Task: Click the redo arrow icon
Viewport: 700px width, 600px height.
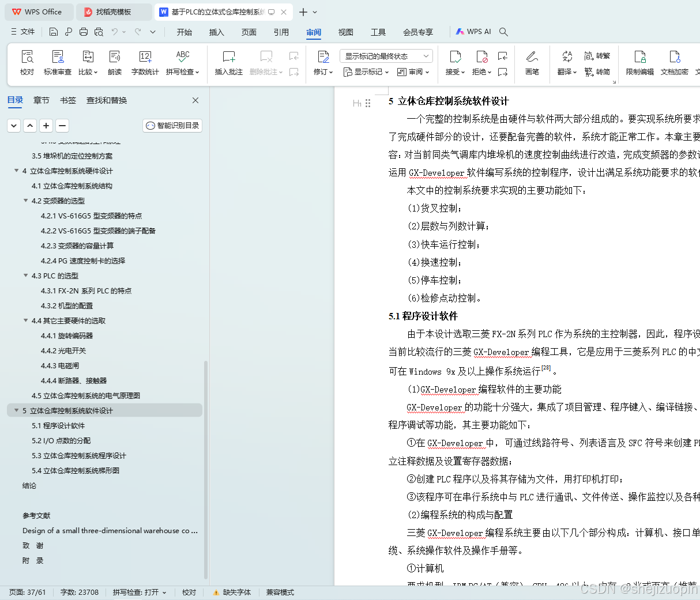Action: [x=138, y=32]
